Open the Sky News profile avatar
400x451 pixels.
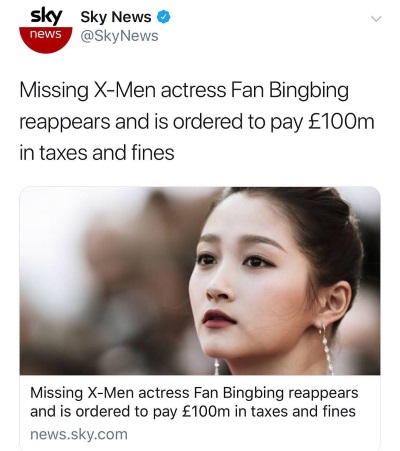pos(46,31)
